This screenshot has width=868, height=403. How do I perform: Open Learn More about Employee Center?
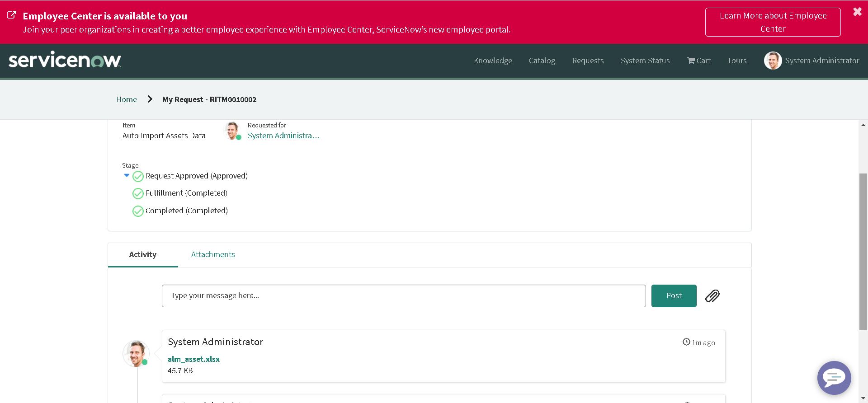pyautogui.click(x=773, y=22)
